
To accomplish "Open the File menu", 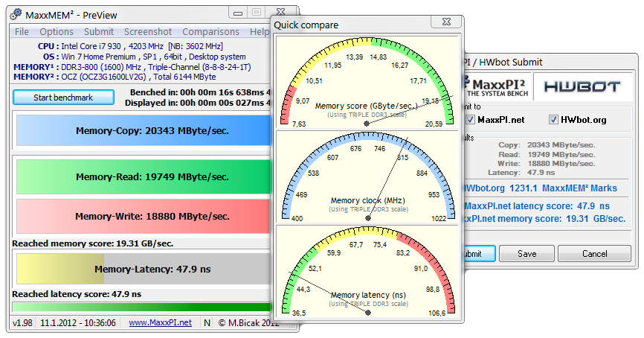I will pos(22,32).
